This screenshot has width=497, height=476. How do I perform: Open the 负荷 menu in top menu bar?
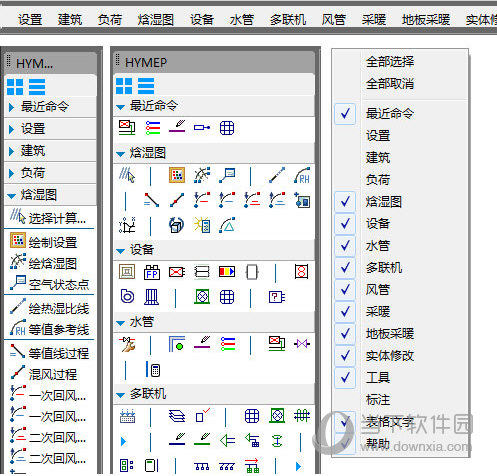pos(110,20)
